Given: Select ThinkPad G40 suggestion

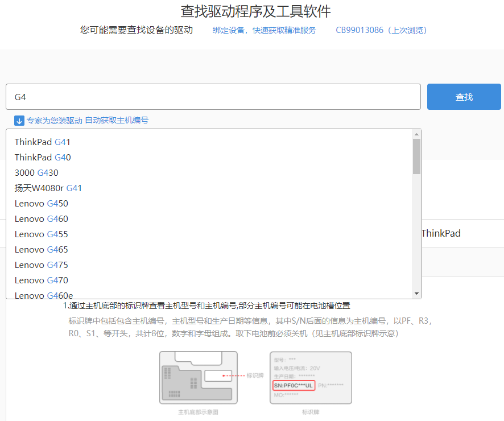Looking at the screenshot, I should click(x=43, y=158).
